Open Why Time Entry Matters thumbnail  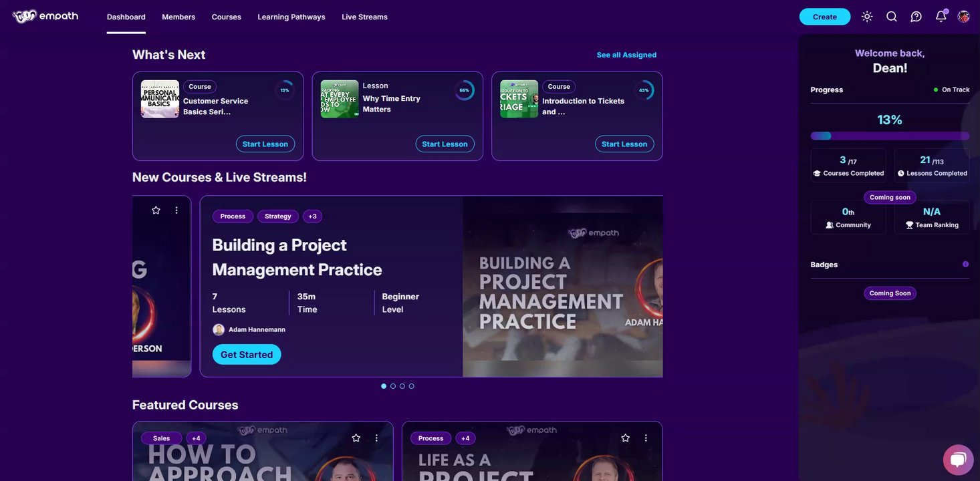click(x=340, y=99)
